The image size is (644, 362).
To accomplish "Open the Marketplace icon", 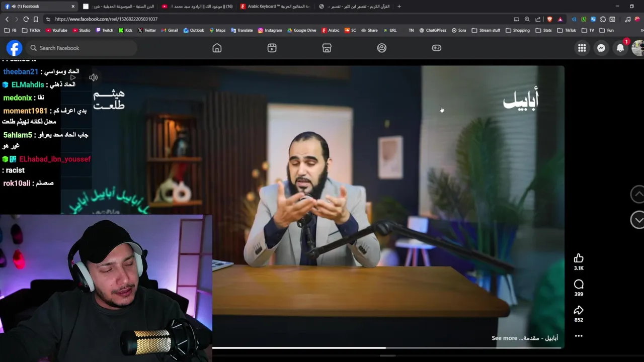I will 327,48.
